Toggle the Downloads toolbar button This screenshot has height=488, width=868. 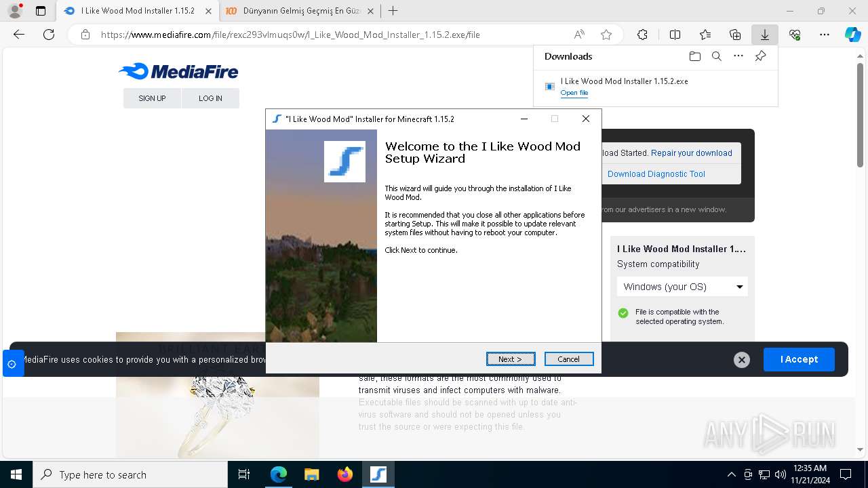tap(764, 35)
